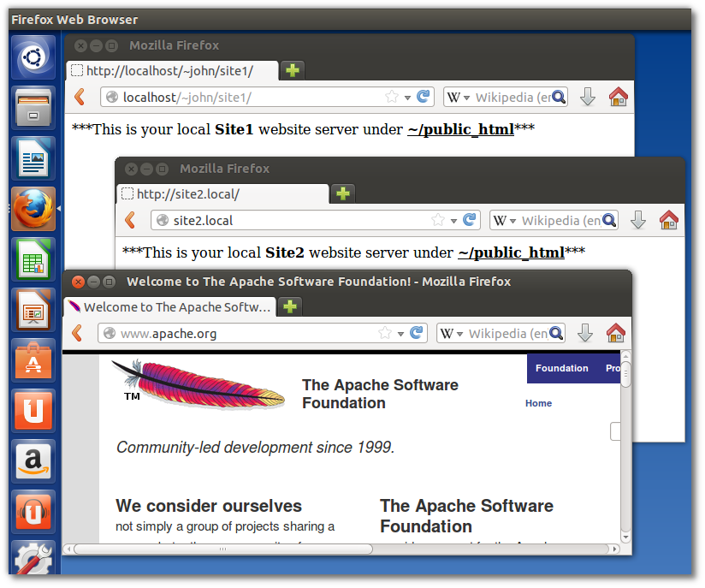
Task: Choose search engine in site2.local window
Action: click(505, 221)
